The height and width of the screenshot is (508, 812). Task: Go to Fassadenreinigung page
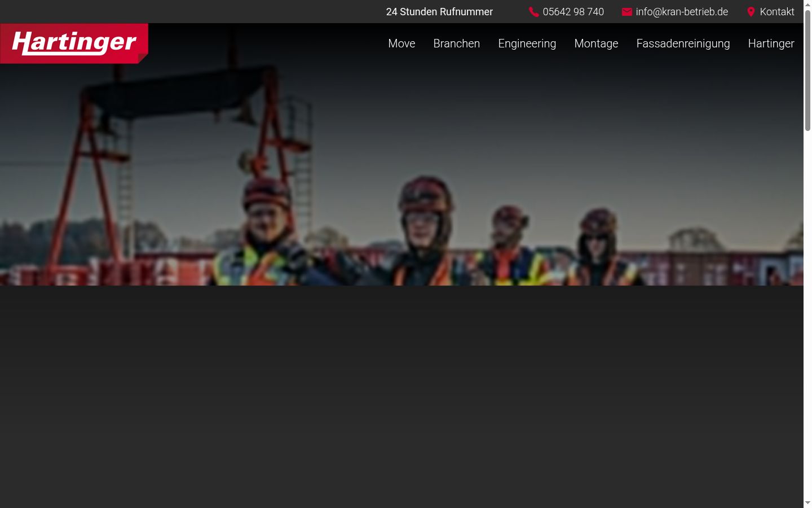683,43
